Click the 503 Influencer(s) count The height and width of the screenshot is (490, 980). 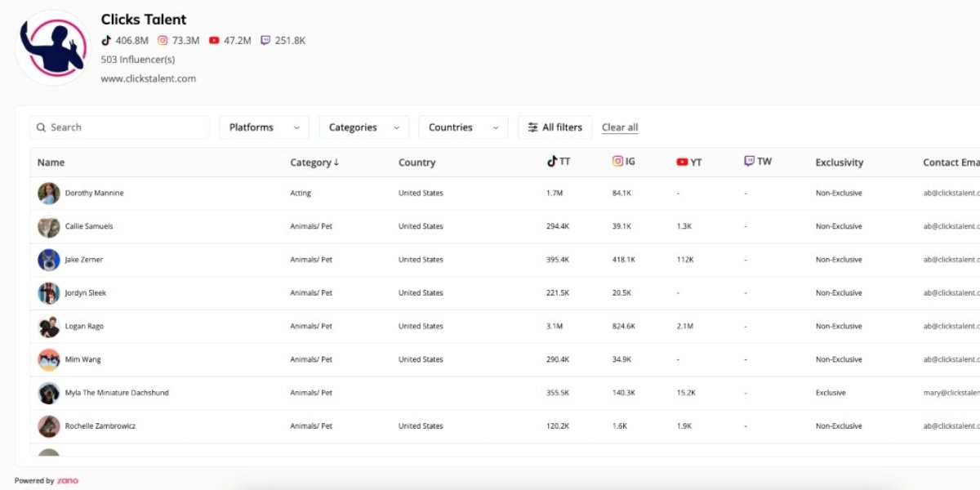pos(138,60)
